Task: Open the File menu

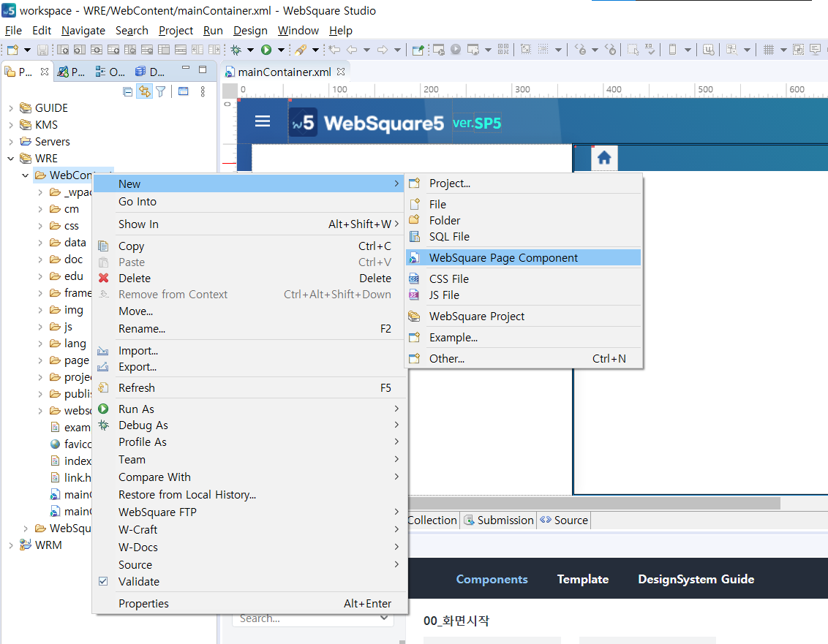Action: 13,31
